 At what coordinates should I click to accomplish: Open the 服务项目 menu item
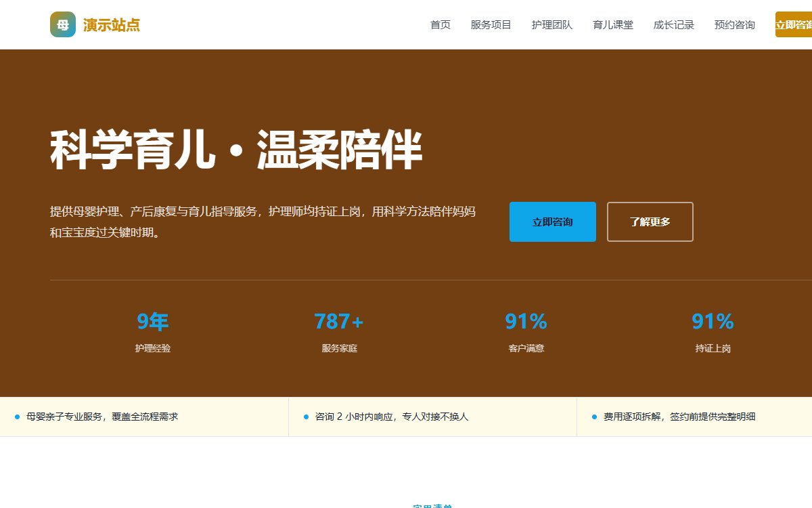coord(491,25)
